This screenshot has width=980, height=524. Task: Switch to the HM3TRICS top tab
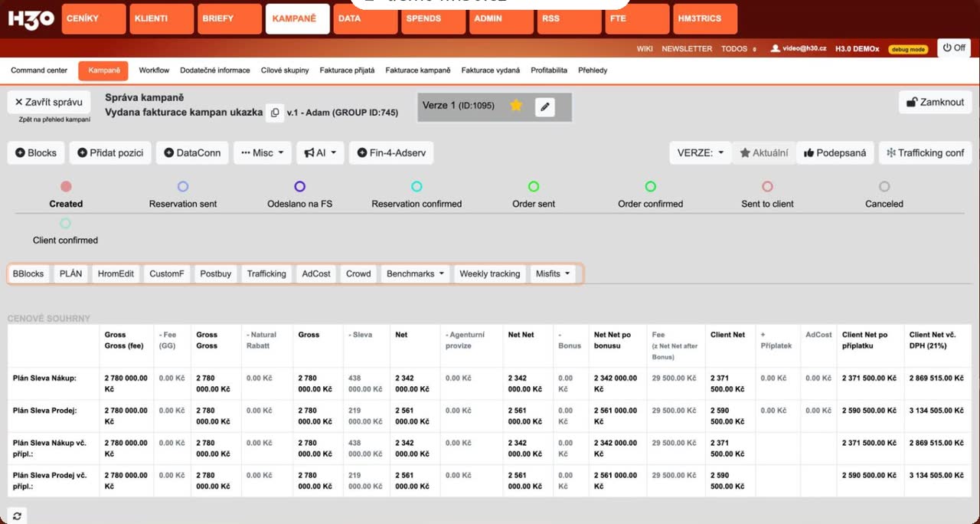[705, 19]
